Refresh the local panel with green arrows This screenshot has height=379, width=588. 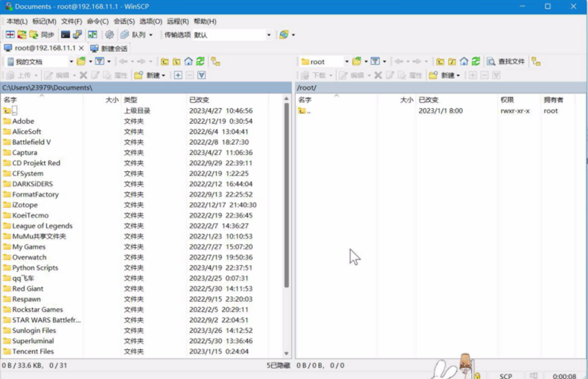[x=200, y=61]
